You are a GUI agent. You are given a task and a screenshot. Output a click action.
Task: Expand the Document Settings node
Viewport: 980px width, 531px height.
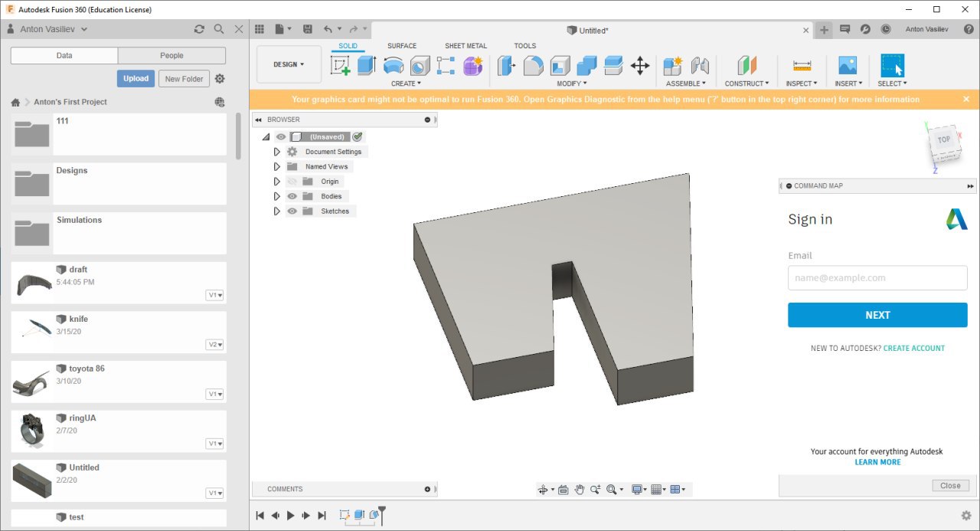click(x=277, y=152)
